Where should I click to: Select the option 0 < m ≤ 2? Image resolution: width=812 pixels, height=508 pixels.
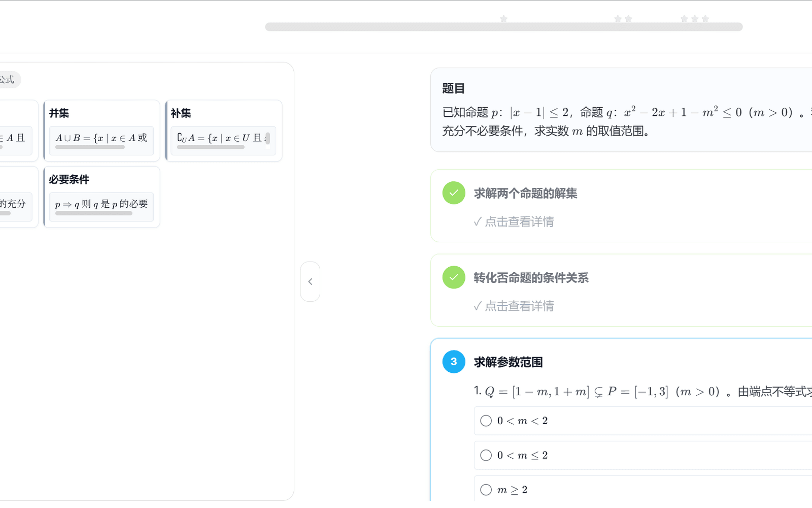[643, 455]
